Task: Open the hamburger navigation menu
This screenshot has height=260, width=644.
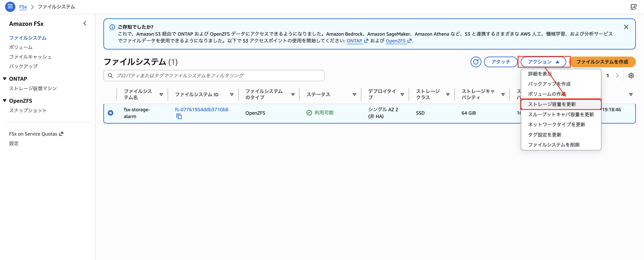Action: (10, 7)
